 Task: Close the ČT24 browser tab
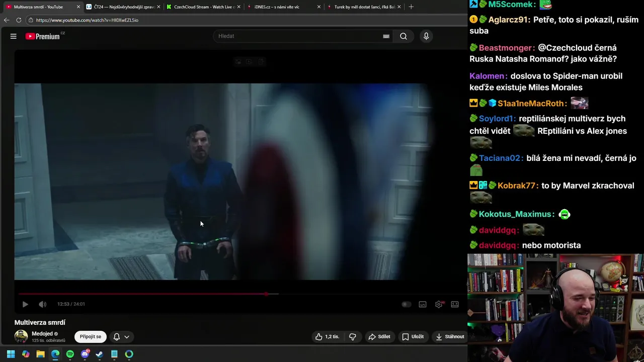158,7
